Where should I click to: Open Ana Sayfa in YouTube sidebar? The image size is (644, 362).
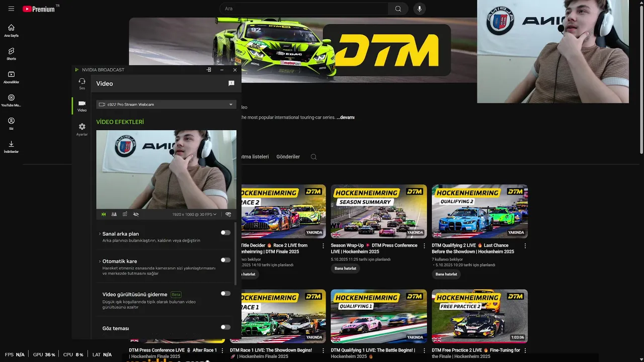point(11,30)
